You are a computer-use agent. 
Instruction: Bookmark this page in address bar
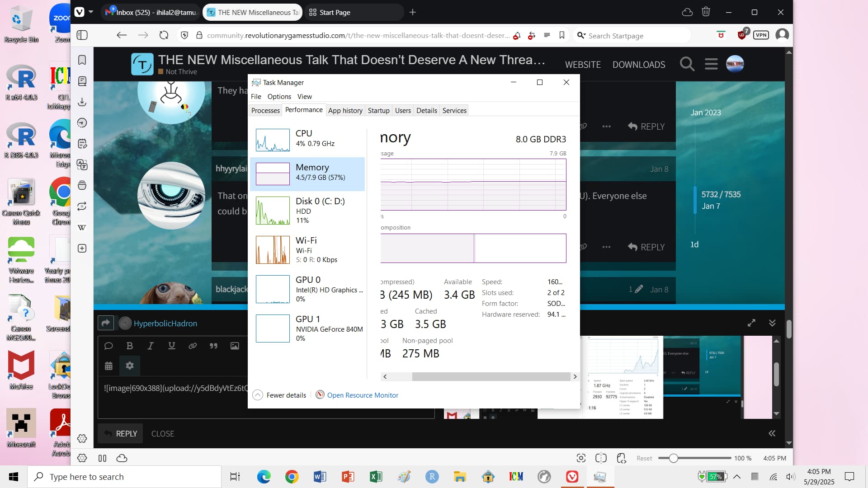[x=562, y=35]
